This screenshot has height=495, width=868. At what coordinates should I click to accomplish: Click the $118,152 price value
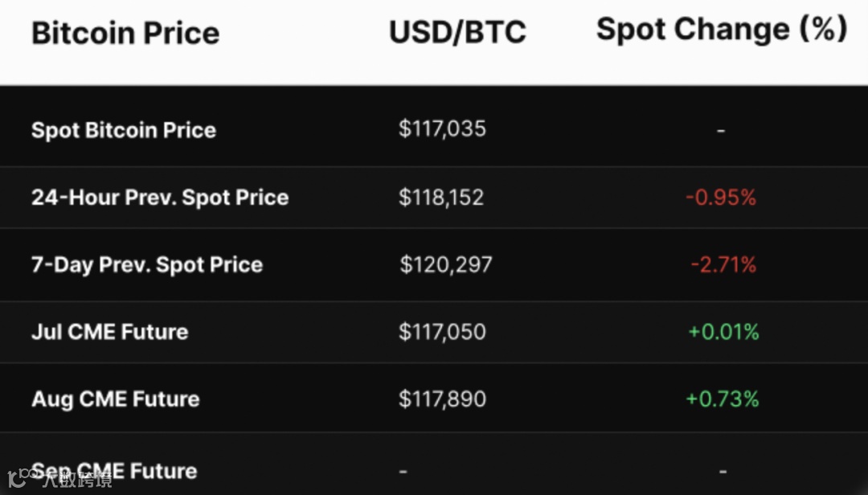click(x=441, y=198)
